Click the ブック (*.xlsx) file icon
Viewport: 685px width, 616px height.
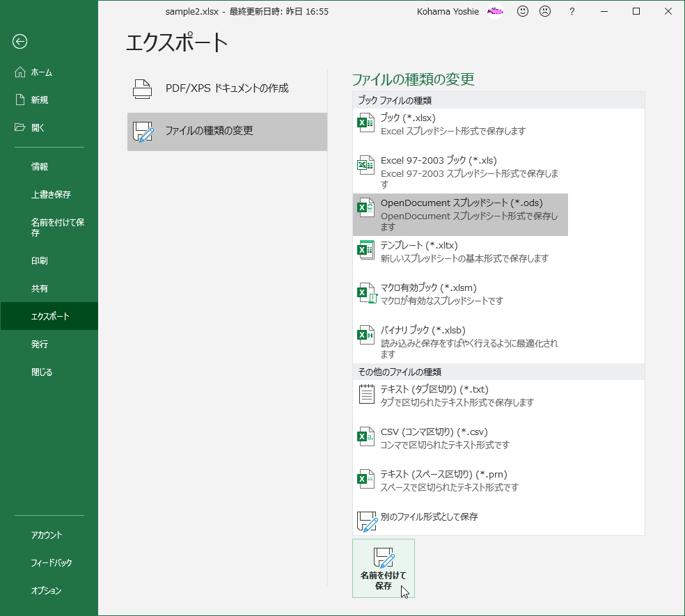point(366,123)
